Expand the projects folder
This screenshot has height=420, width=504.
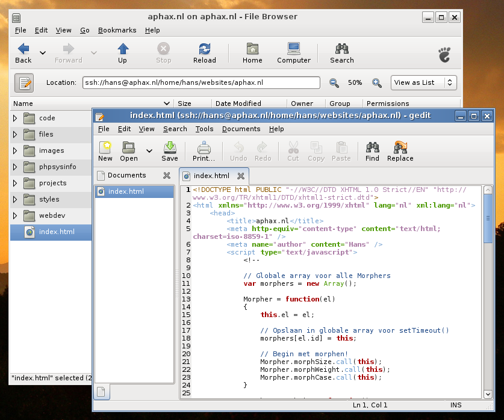click(15, 183)
